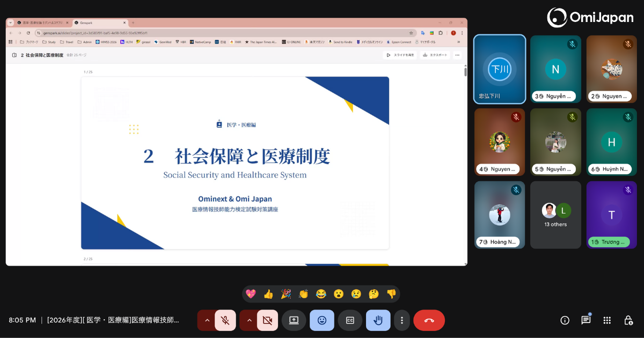644x338 pixels.
Task: Click the slide page vertical scrollbar
Action: pyautogui.click(x=465, y=72)
